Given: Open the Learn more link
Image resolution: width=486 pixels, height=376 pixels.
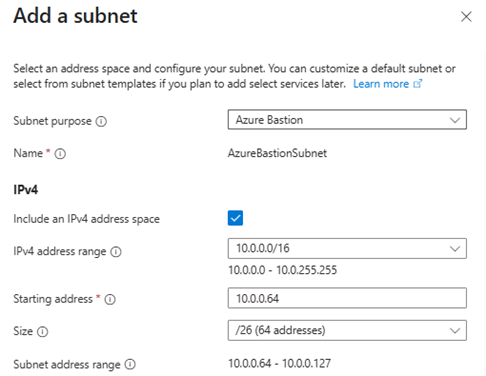Looking at the screenshot, I should tap(381, 84).
